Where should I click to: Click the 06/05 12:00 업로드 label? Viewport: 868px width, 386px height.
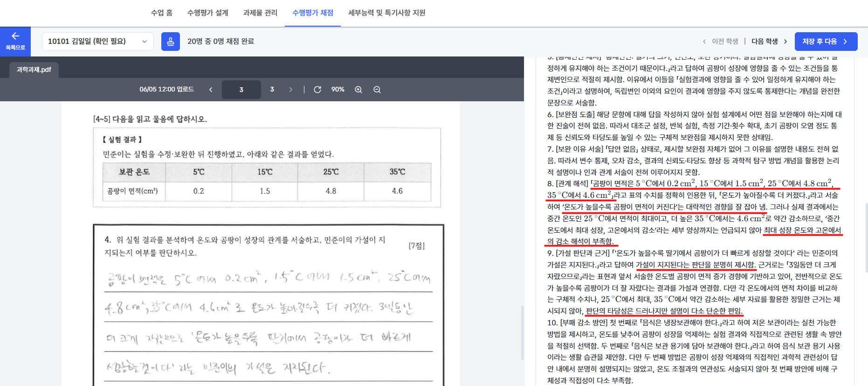[x=166, y=89]
